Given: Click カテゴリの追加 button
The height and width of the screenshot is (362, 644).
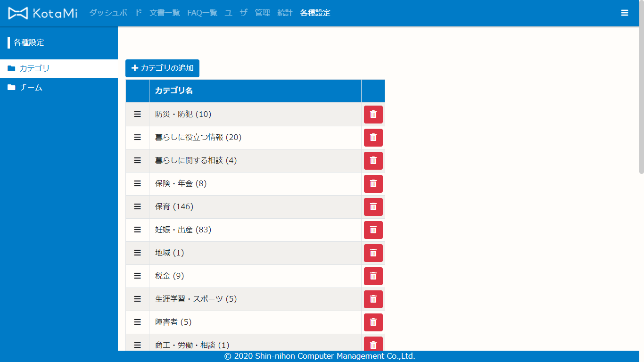Looking at the screenshot, I should pyautogui.click(x=162, y=68).
